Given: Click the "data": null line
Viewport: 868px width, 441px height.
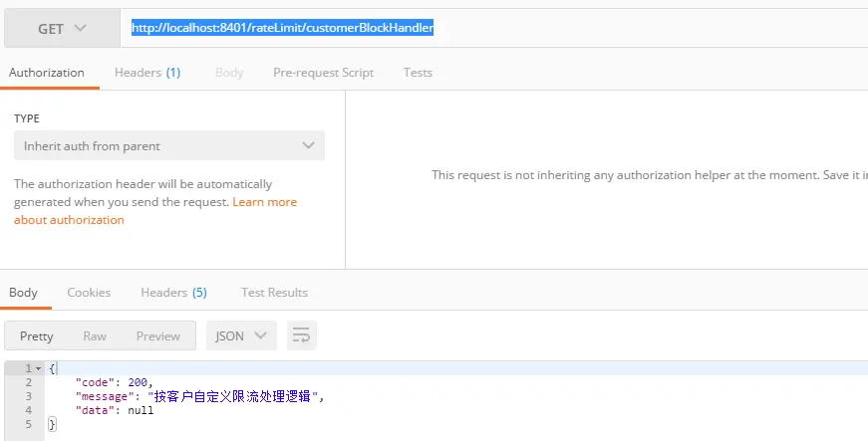Looking at the screenshot, I should [114, 410].
